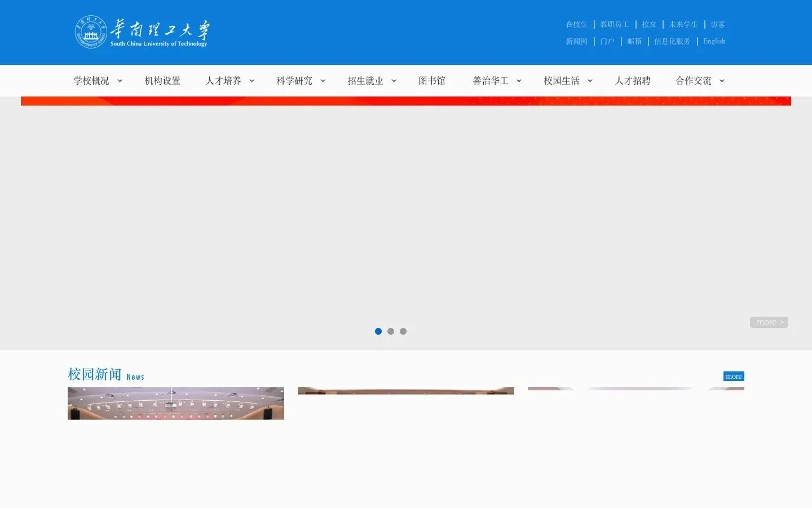Open the 人才招聘 menu item
Image resolution: width=812 pixels, height=508 pixels.
tap(633, 81)
